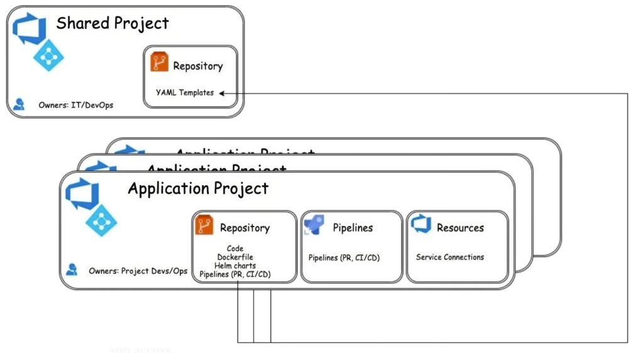Click the Owners: IT/DevOps text
Viewport: 644px width, 353px height.
[x=75, y=105]
